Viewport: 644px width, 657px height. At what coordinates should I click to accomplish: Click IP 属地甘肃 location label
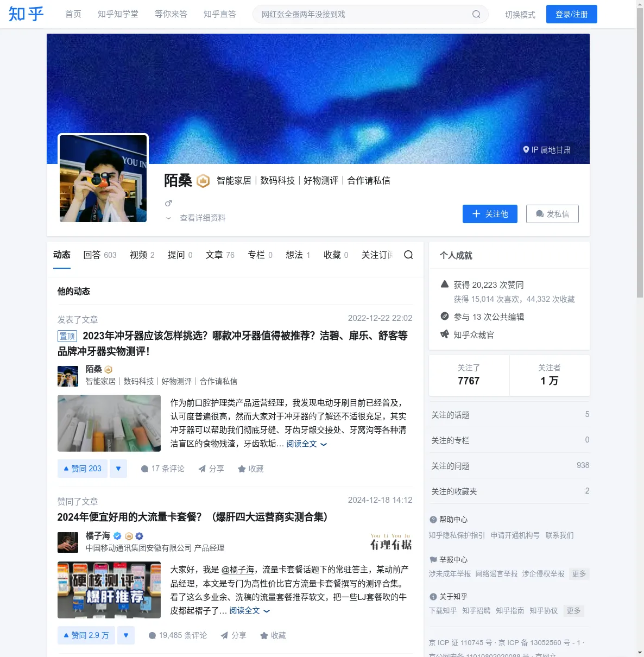coord(547,150)
